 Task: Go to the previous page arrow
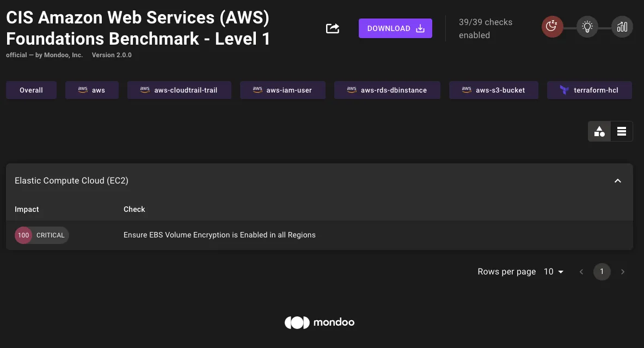(x=581, y=272)
